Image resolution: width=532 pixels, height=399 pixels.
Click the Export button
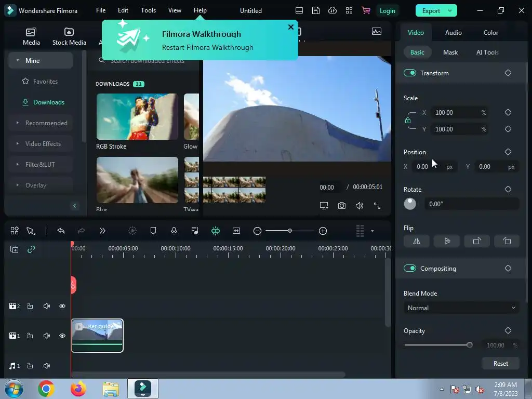click(431, 11)
